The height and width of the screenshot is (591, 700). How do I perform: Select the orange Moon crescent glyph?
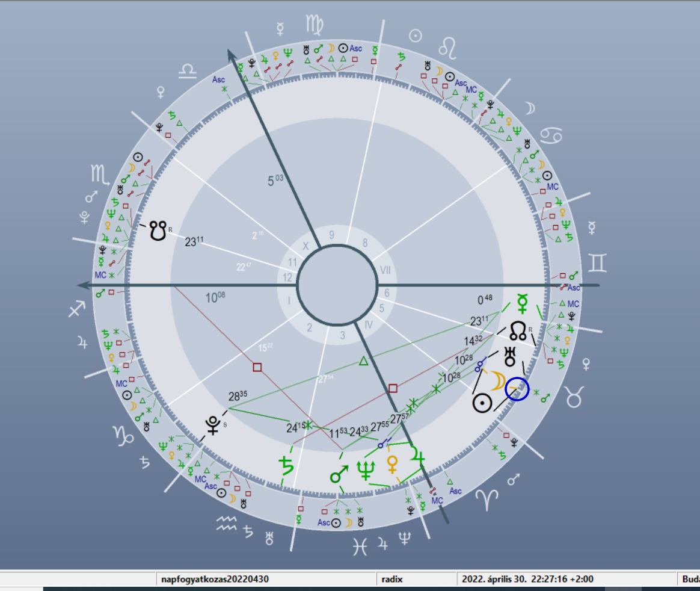pos(497,381)
